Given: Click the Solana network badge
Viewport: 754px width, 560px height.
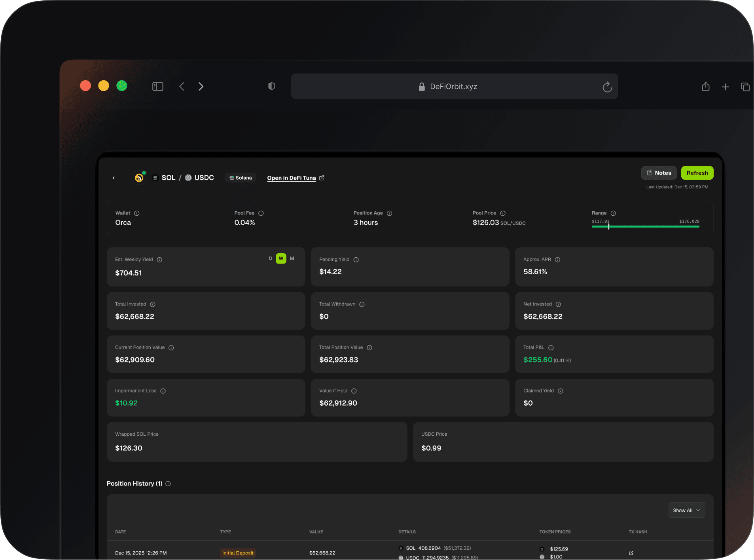Looking at the screenshot, I should tap(241, 178).
